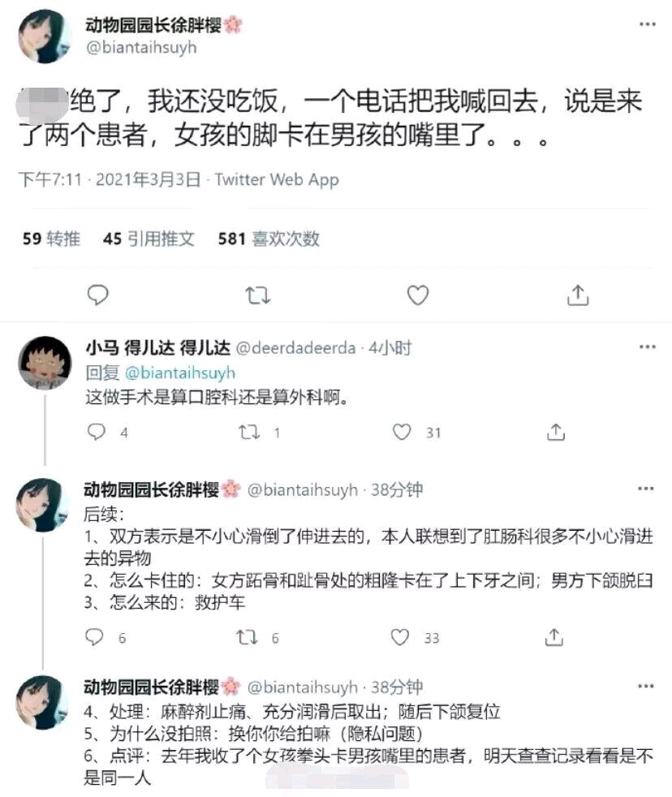Like deerdadeerda's reply with 31 likes

point(402,432)
